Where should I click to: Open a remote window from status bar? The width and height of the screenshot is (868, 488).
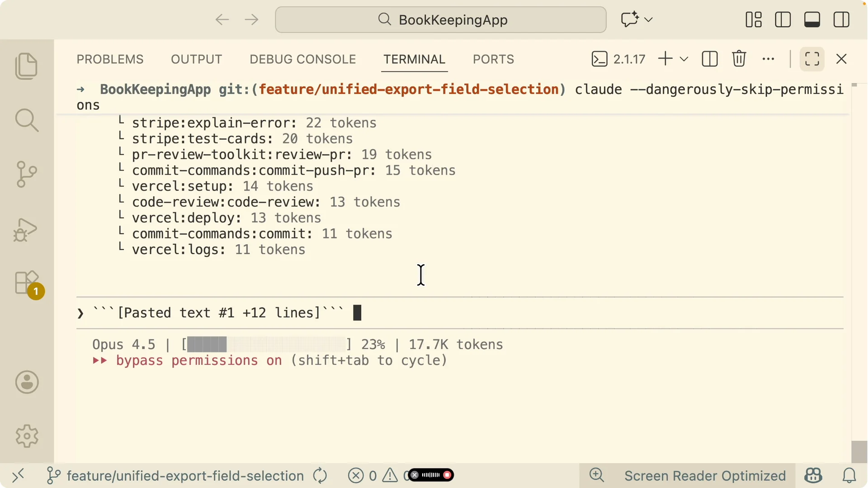18,476
